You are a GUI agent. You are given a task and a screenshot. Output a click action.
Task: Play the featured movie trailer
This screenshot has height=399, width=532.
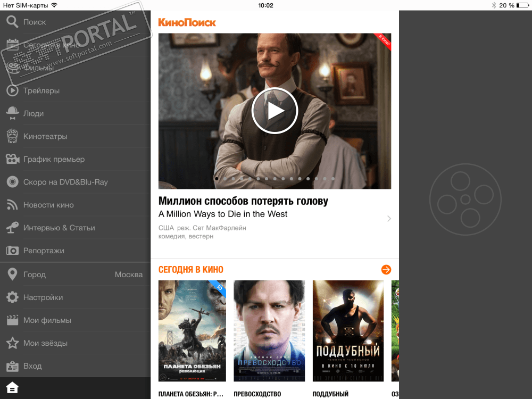[275, 111]
